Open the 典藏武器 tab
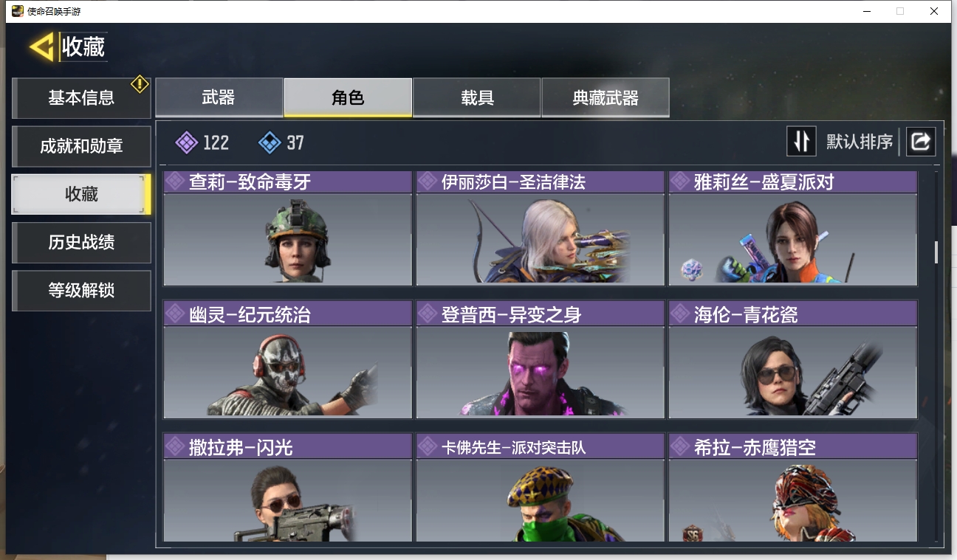 [x=606, y=97]
